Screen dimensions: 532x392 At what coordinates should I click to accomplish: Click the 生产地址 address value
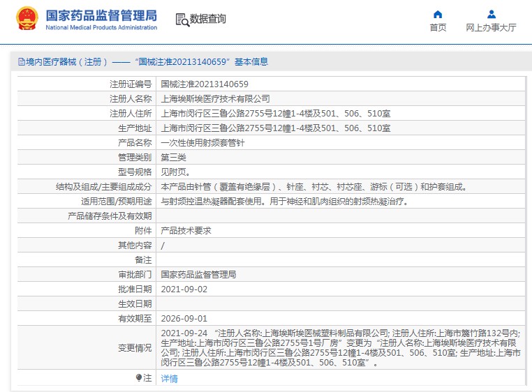[276, 128]
